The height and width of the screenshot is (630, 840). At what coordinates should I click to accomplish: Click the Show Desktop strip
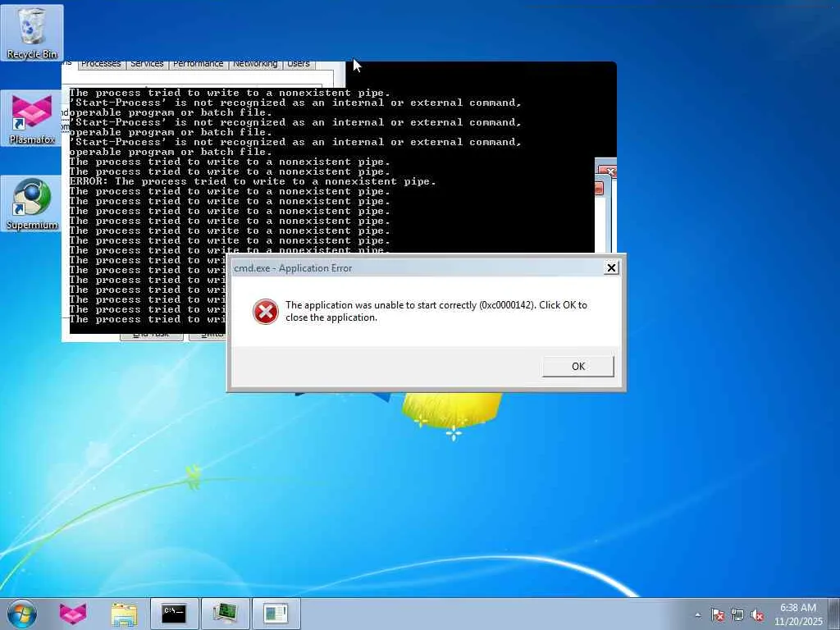pos(834,614)
